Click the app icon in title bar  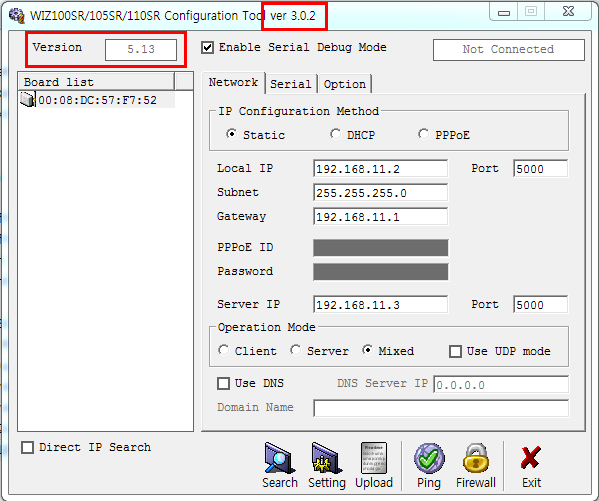tap(16, 15)
